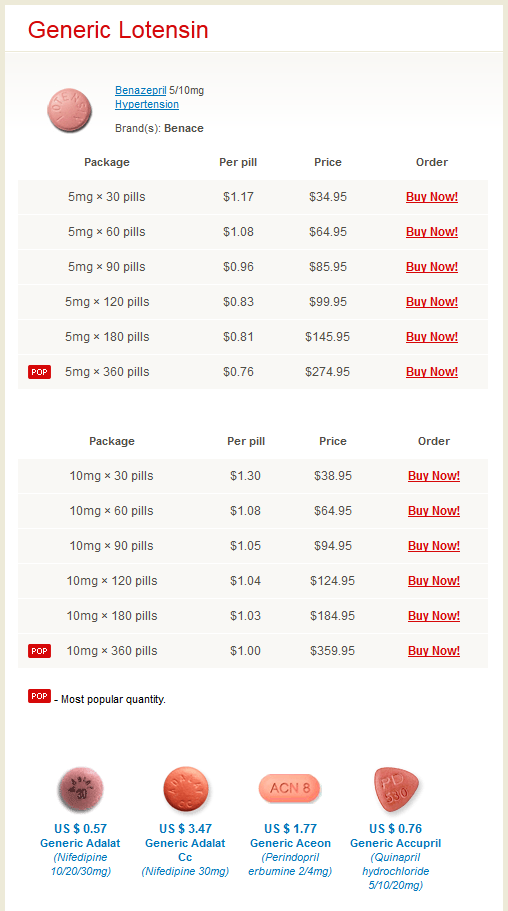Buy the 5mg × 180 pills package
The height and width of the screenshot is (911, 508).
tap(432, 336)
